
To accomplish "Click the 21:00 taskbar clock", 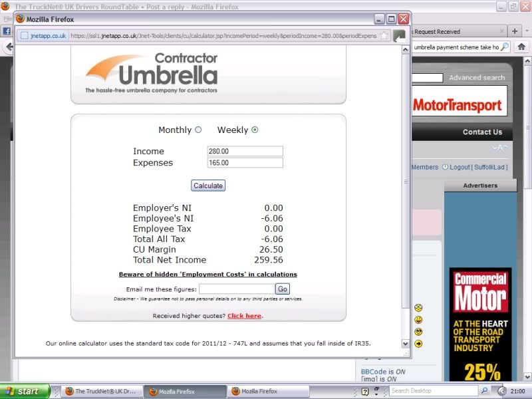I will (x=518, y=391).
